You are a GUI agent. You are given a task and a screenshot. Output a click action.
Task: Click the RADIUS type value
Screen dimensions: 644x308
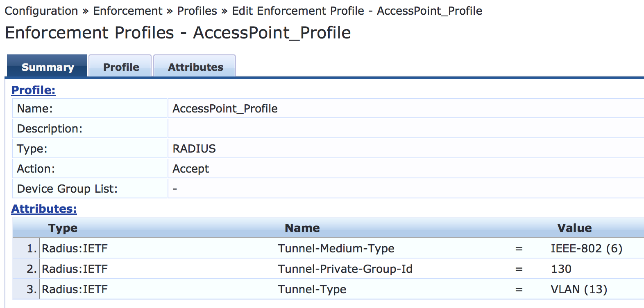194,148
